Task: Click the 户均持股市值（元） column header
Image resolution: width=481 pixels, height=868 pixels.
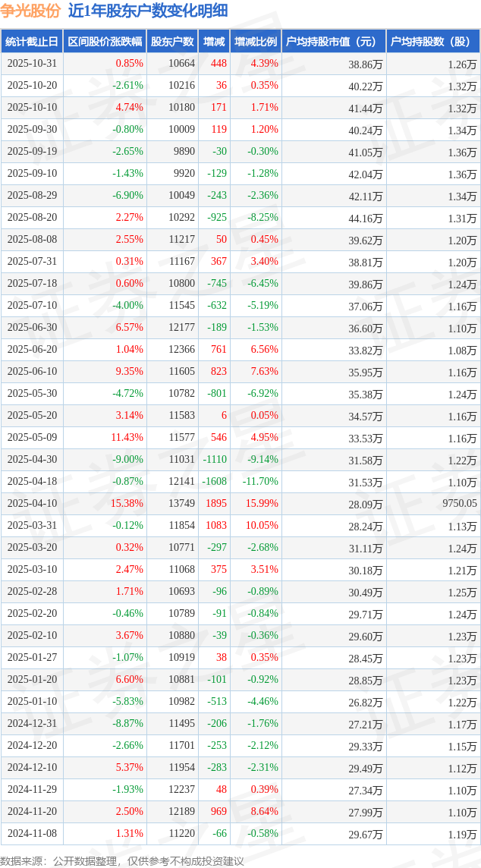Action: pyautogui.click(x=334, y=42)
